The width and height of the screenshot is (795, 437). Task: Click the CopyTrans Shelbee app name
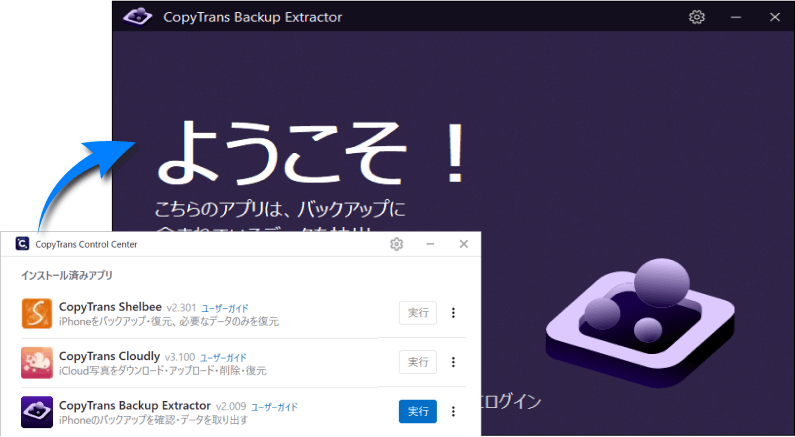(110, 307)
